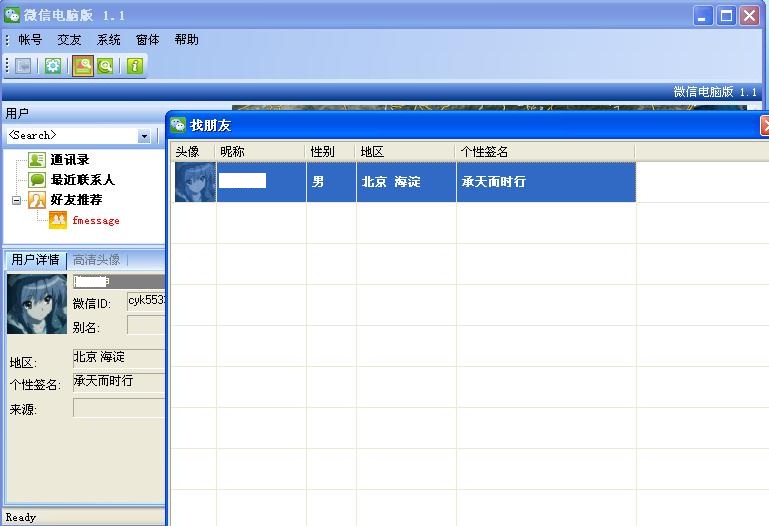
Task: Toggle the find friends toolbar icon
Action: pyautogui.click(x=83, y=66)
